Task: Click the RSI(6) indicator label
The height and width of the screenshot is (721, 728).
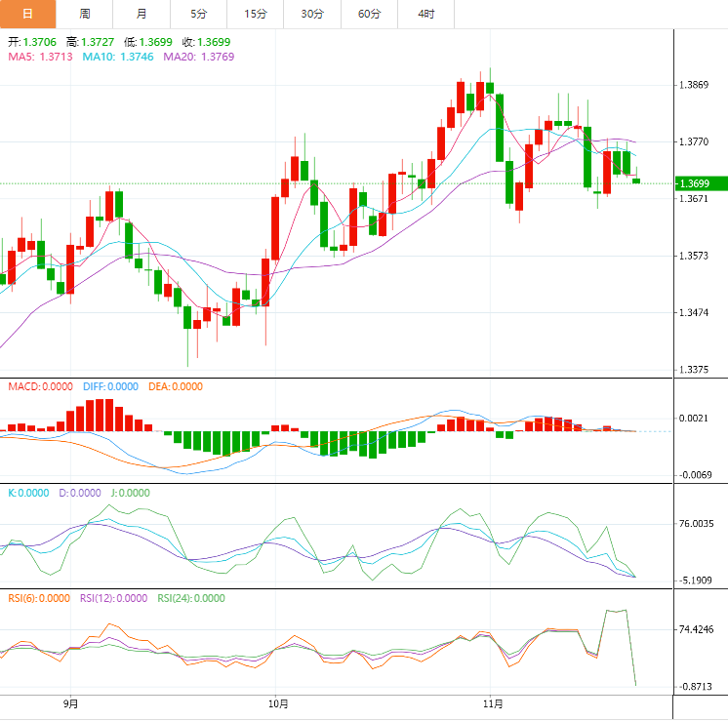Action: coord(39,598)
